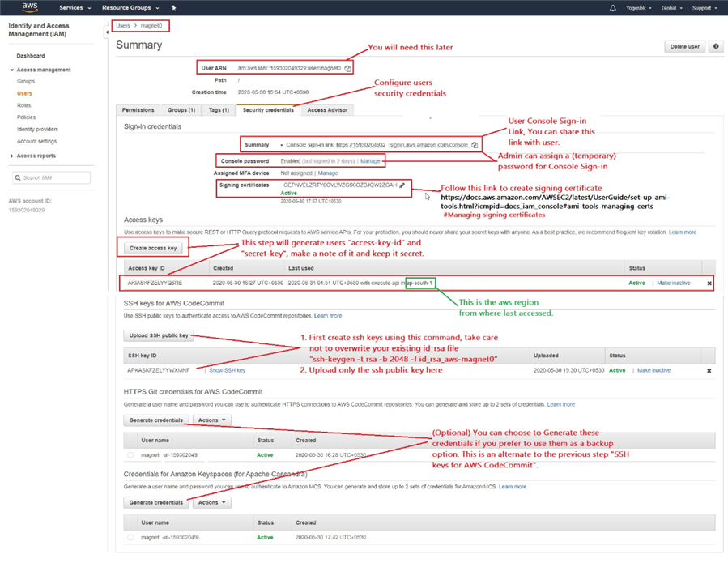Open the Resource Groups dropdown
Screen dimensions: 728x567
coord(130,8)
